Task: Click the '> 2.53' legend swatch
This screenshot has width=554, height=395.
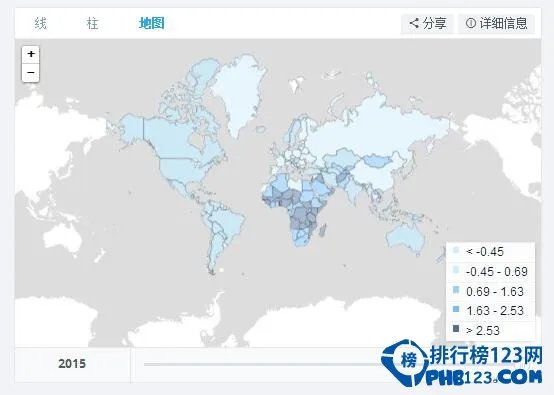Action: coord(456,329)
